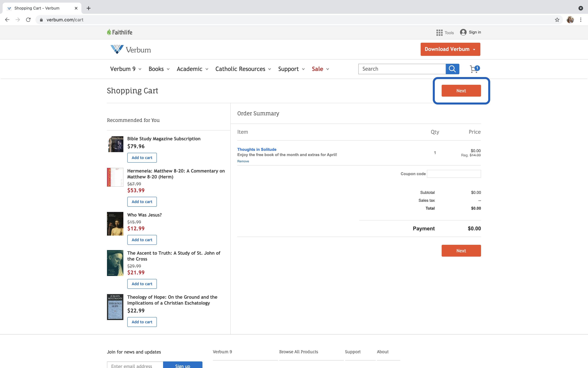This screenshot has height=368, width=588.
Task: Open the Download Verbum dropdown
Action: coord(450,49)
